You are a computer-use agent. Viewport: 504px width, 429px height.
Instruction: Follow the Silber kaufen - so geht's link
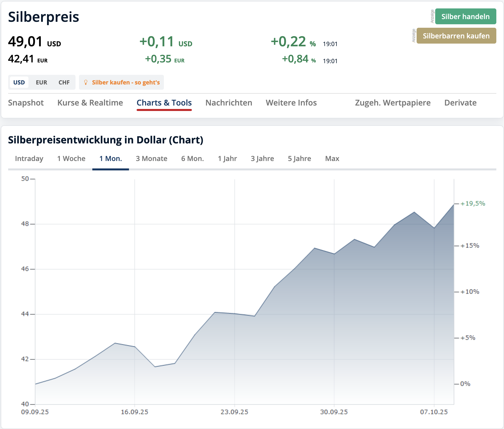126,82
